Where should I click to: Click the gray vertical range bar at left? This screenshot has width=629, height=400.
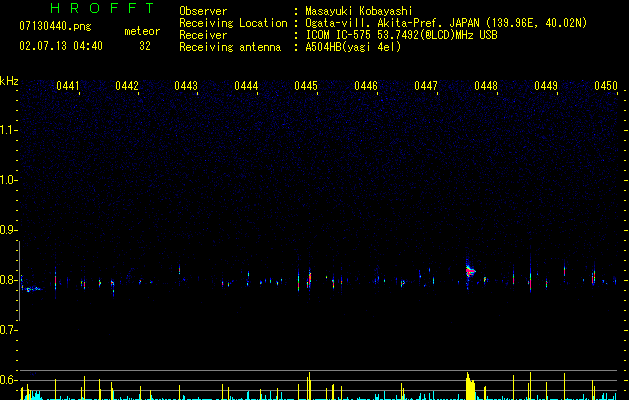click(19, 281)
